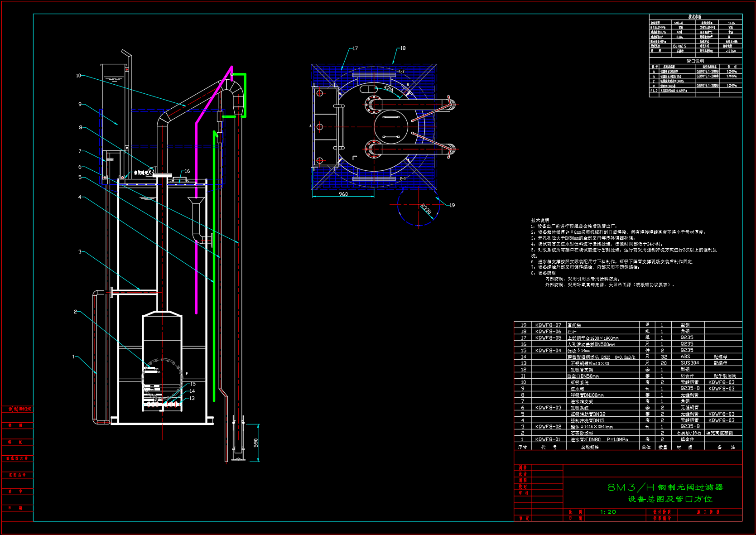Viewport: 756px width, 535px height.
Task: Select callout number 19 near dashed circle
Action: coord(452,205)
